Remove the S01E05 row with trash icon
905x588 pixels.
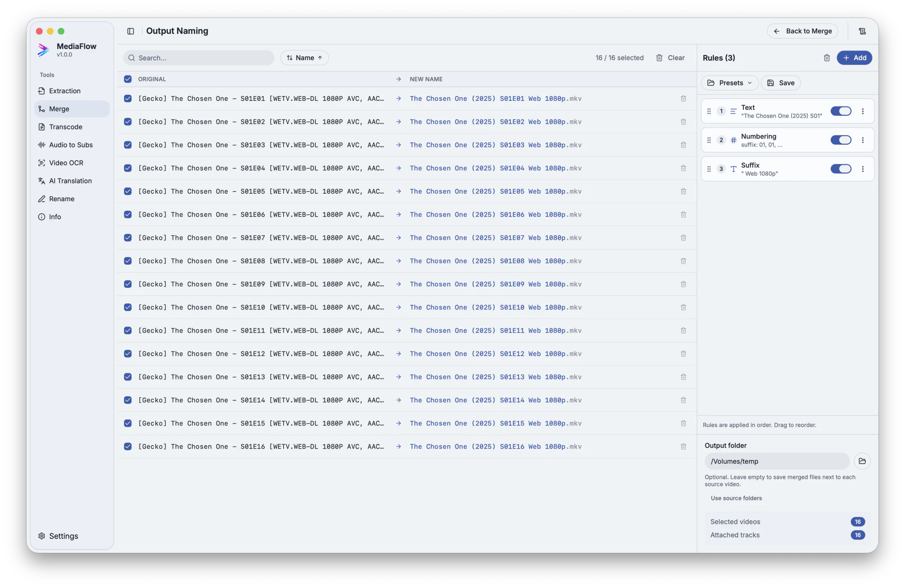pyautogui.click(x=683, y=191)
